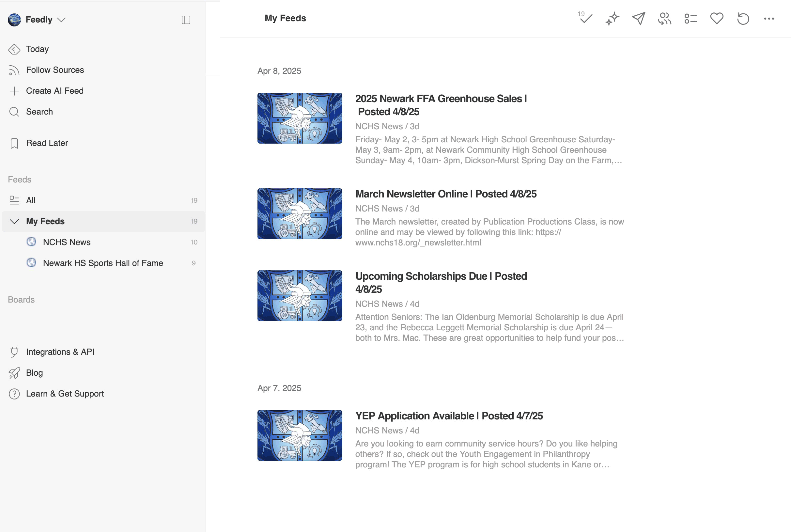This screenshot has height=532, width=791.
Task: Toggle the sidebar collapse panel icon
Action: [186, 20]
